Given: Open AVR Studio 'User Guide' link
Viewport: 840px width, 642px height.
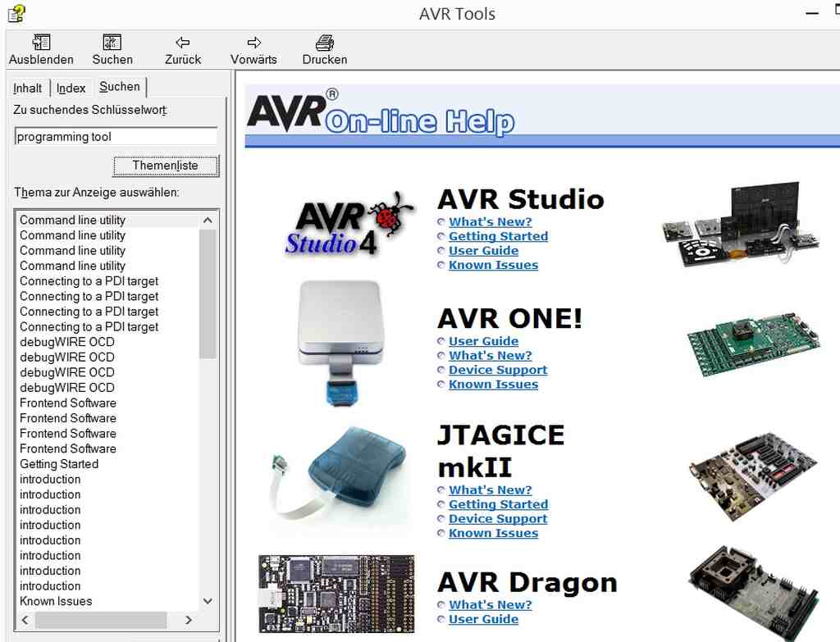Looking at the screenshot, I should [x=484, y=251].
